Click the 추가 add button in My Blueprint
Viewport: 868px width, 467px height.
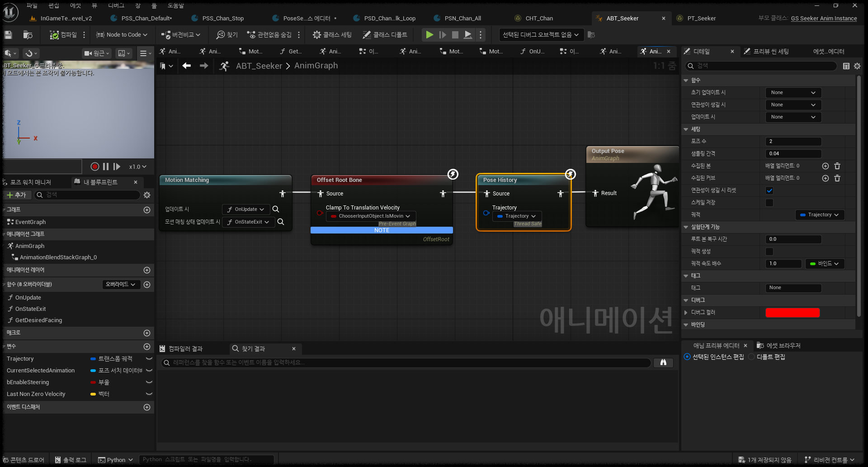(17, 195)
